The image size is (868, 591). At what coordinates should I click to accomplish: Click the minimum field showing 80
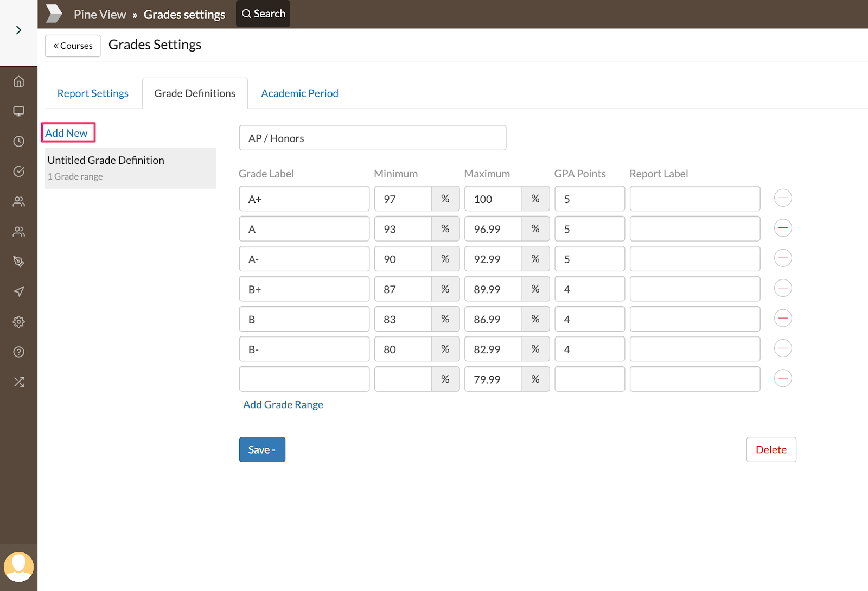tap(403, 349)
